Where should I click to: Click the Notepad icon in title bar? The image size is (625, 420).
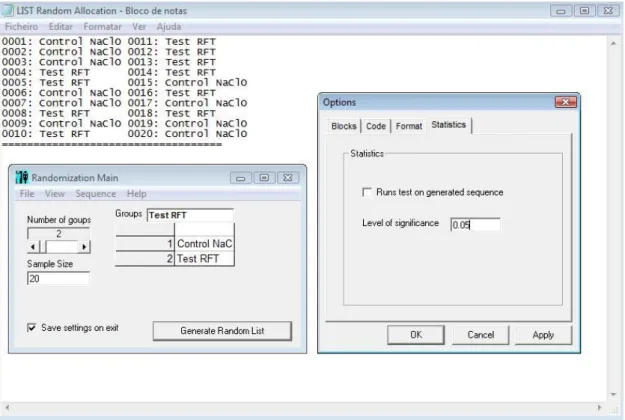click(8, 10)
